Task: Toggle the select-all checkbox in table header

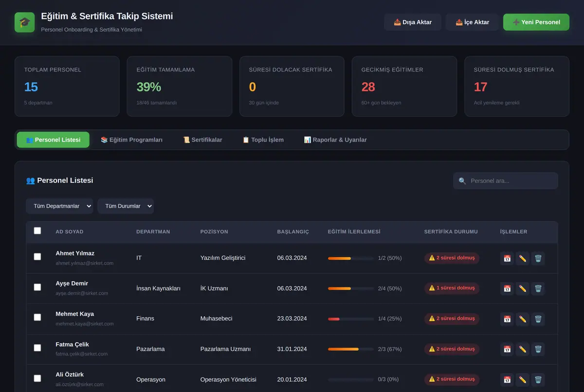Action: pos(37,231)
